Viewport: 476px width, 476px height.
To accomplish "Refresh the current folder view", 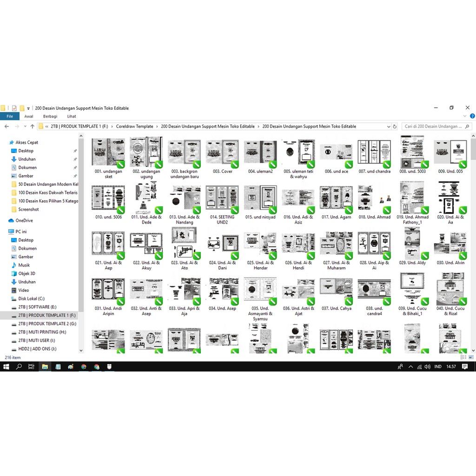I will coord(395,126).
